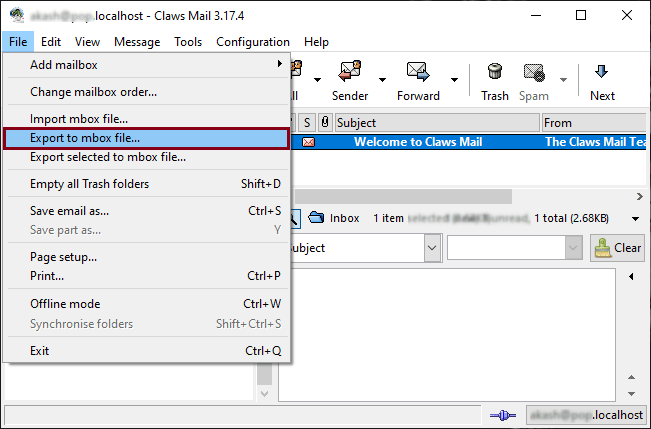Click the Reply to Sender toolbar icon

pyautogui.click(x=350, y=71)
